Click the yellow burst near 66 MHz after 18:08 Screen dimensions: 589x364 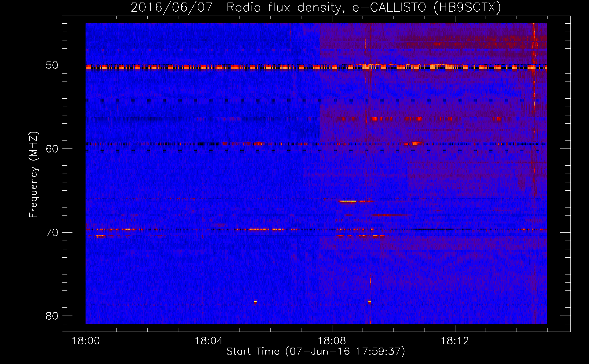tap(348, 201)
